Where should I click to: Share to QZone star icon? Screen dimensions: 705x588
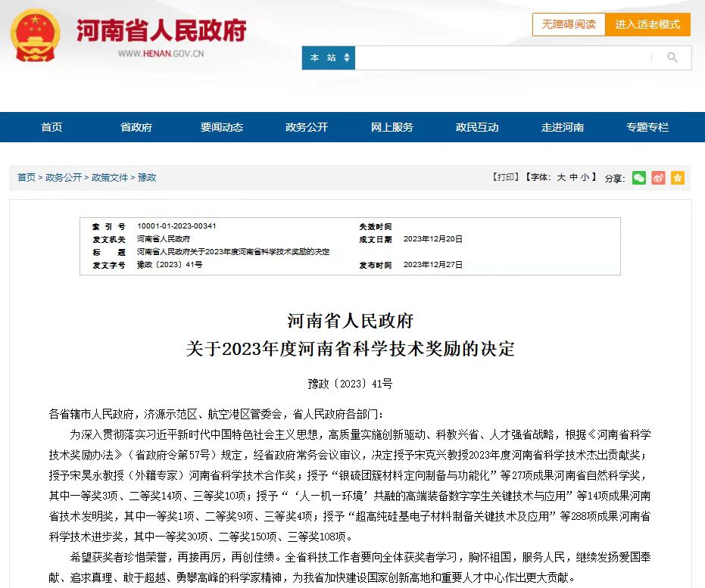(678, 178)
